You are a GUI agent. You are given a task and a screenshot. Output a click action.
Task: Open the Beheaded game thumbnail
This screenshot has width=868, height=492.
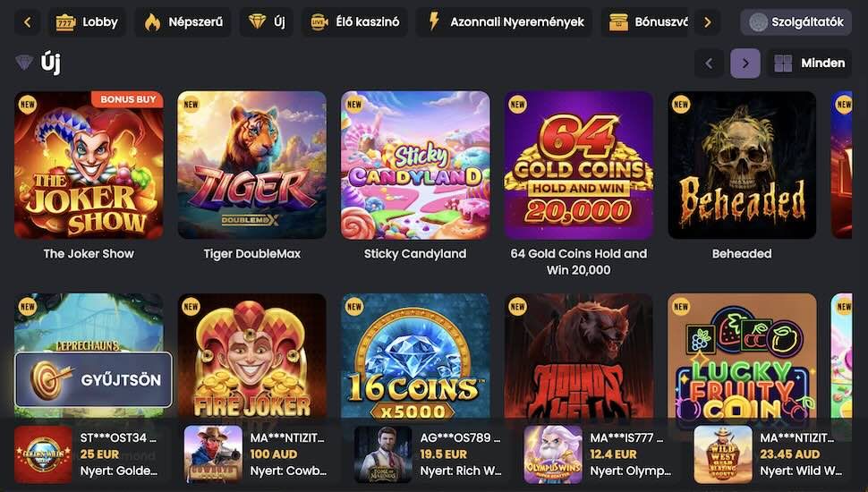(x=742, y=165)
